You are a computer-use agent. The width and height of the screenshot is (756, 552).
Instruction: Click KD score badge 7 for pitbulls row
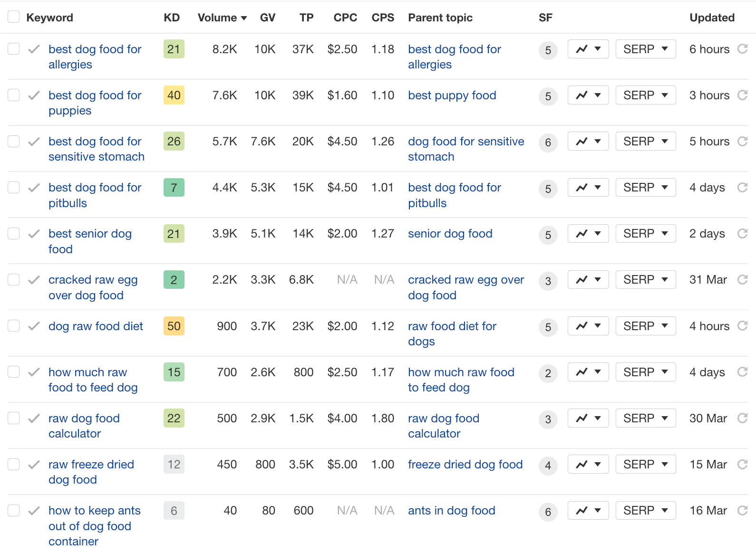(174, 187)
